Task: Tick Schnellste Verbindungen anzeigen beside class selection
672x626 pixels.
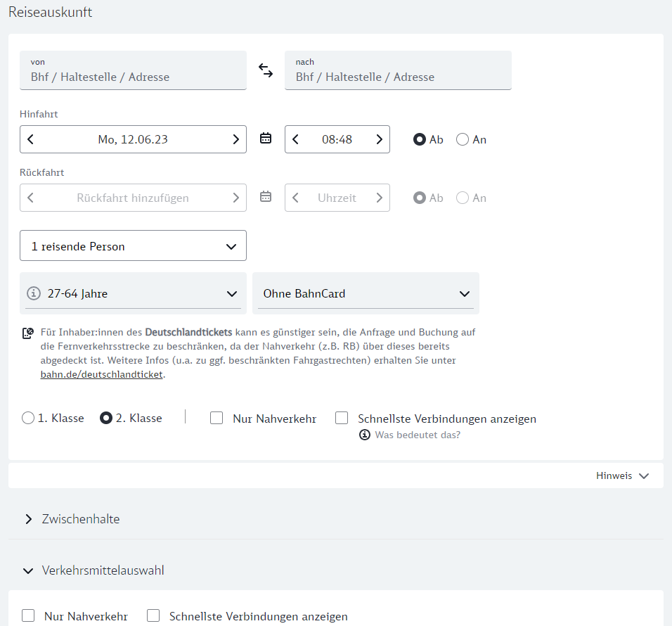Action: (x=342, y=418)
